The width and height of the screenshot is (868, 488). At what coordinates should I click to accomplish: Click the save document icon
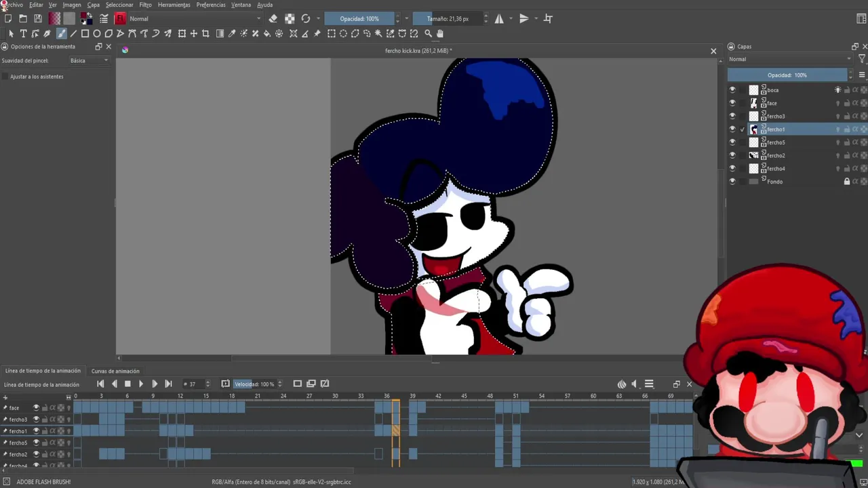[38, 18]
